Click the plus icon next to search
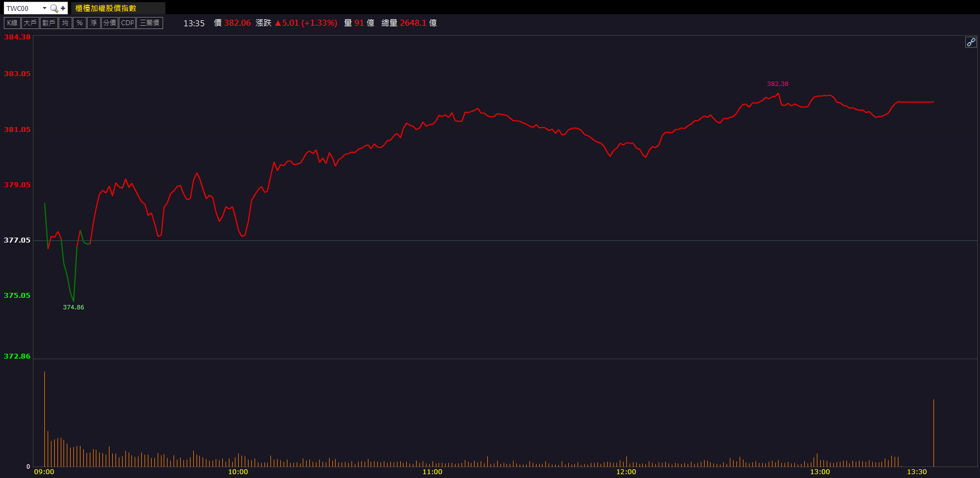Image resolution: width=980 pixels, height=478 pixels. (63, 8)
